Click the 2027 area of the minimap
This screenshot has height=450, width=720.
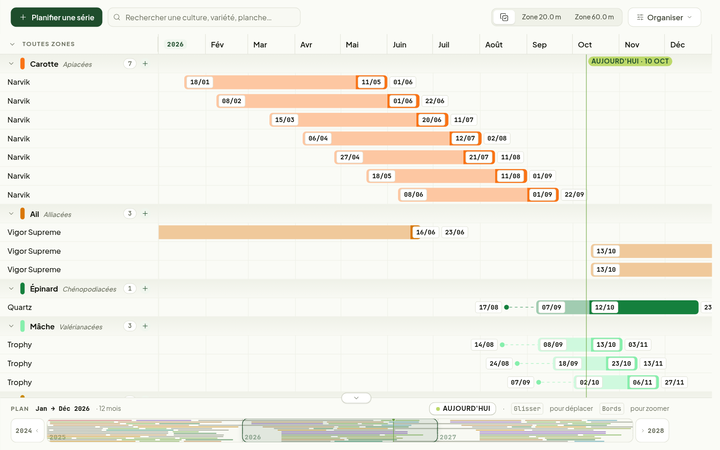(x=535, y=430)
